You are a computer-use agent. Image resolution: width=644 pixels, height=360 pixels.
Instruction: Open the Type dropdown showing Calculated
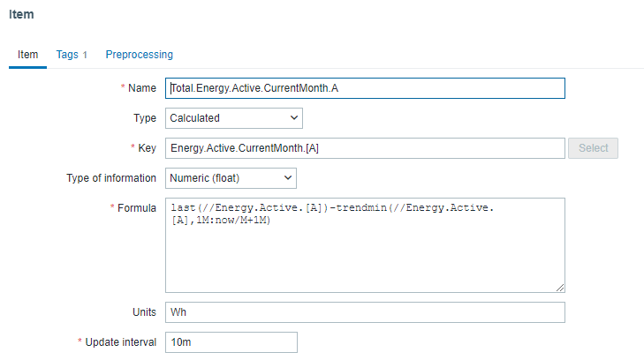click(x=233, y=117)
